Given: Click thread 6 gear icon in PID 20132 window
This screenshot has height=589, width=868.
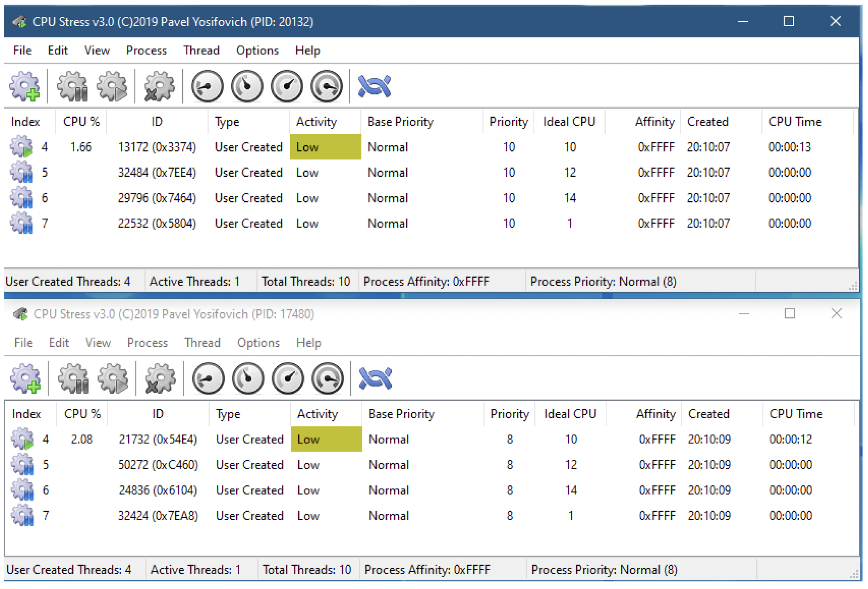Looking at the screenshot, I should coord(22,197).
